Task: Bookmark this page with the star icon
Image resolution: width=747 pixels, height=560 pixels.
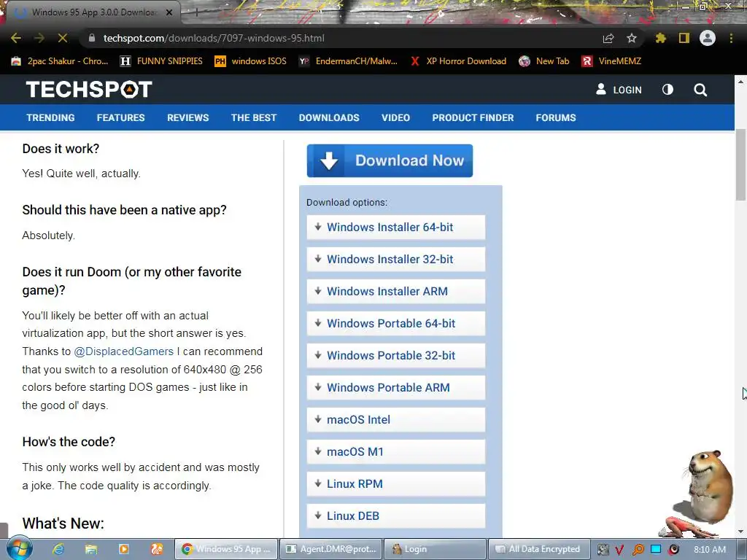Action: (632, 38)
